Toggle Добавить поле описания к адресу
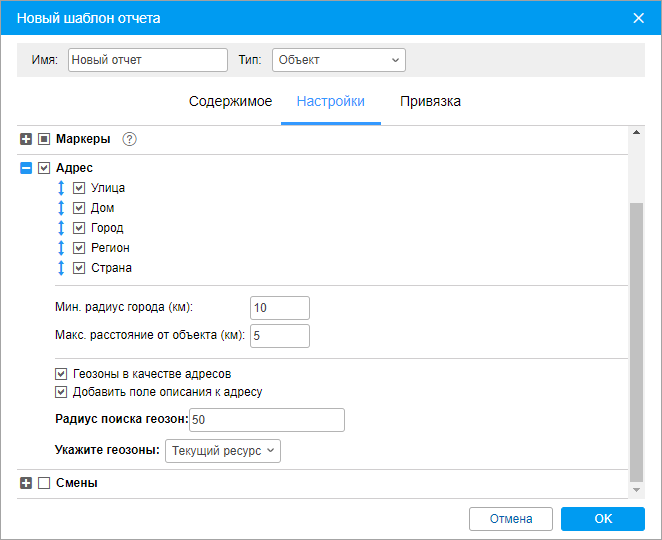The image size is (662, 540). coord(62,392)
